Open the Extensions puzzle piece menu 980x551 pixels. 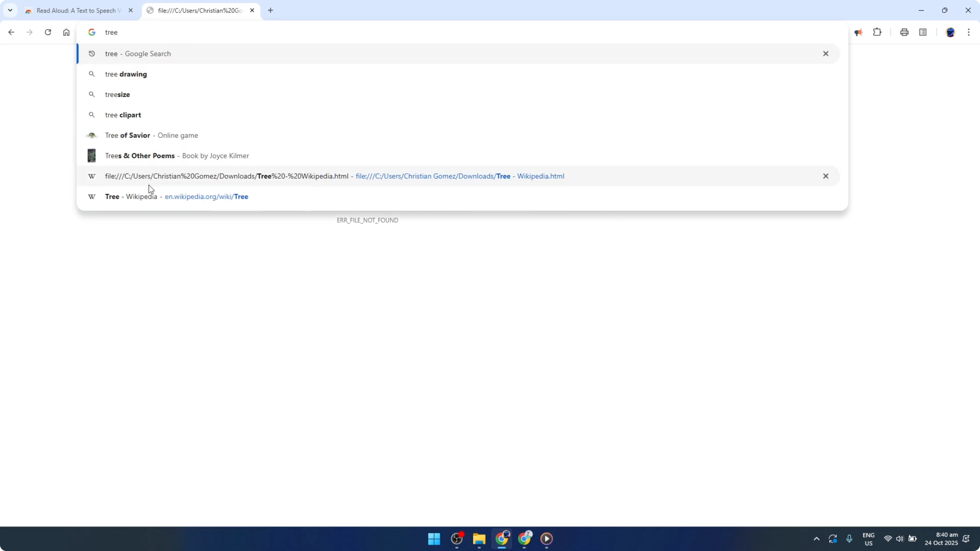[x=877, y=32]
